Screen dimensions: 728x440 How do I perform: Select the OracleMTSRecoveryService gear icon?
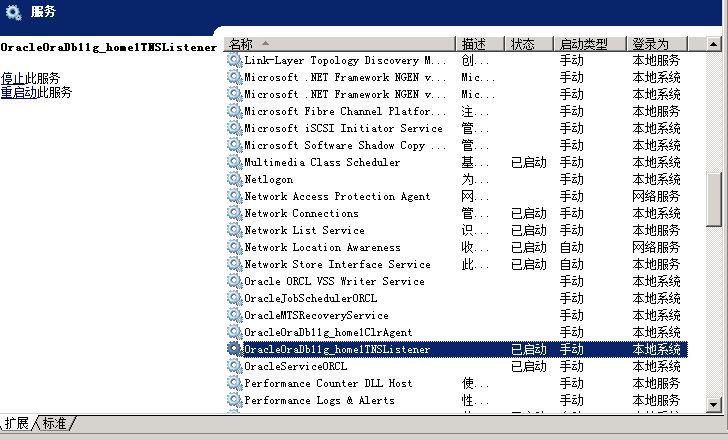tap(235, 315)
